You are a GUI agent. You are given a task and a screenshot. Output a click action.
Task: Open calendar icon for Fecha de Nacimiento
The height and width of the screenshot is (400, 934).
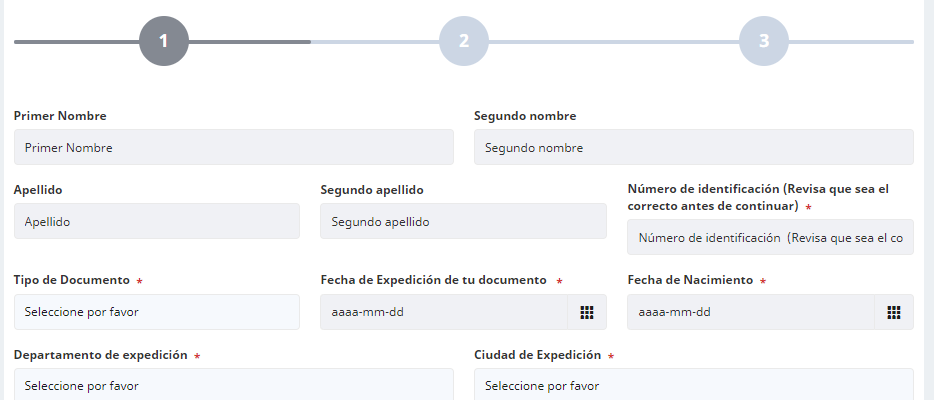(x=893, y=312)
